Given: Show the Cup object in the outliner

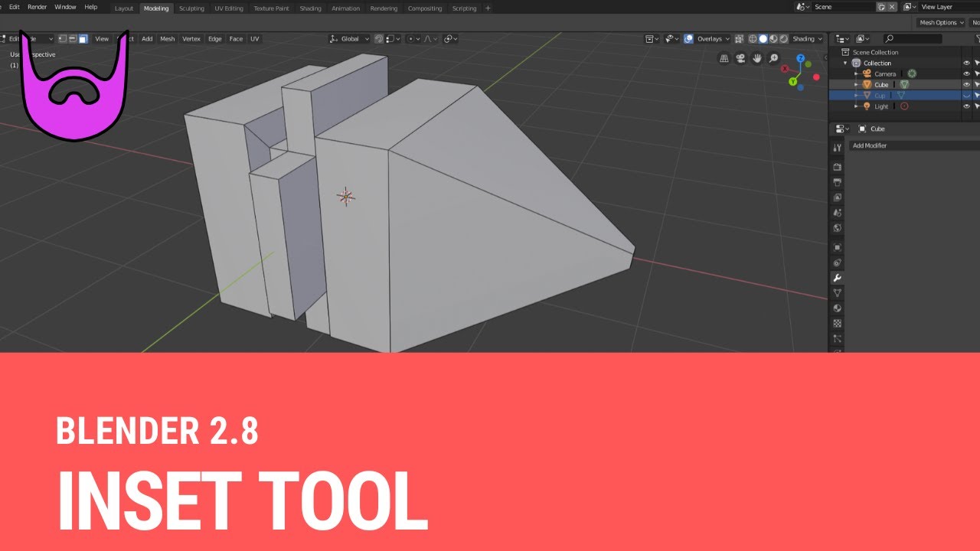Looking at the screenshot, I should (966, 96).
